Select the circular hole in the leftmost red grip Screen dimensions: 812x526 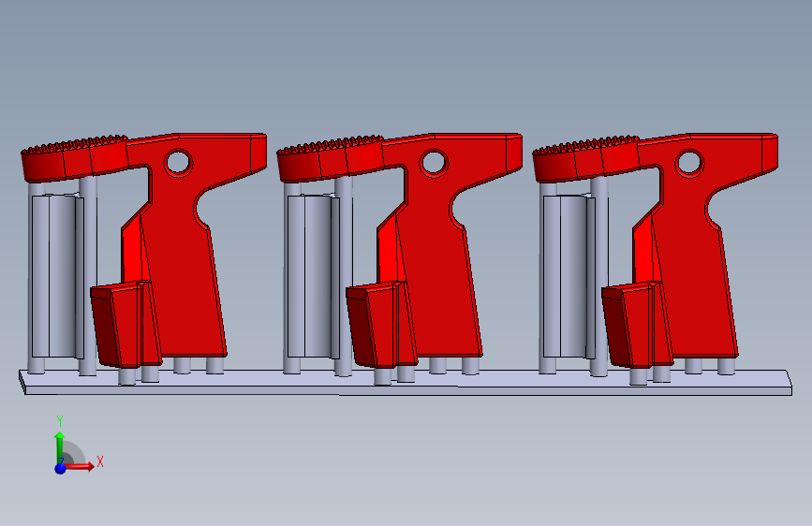(178, 162)
